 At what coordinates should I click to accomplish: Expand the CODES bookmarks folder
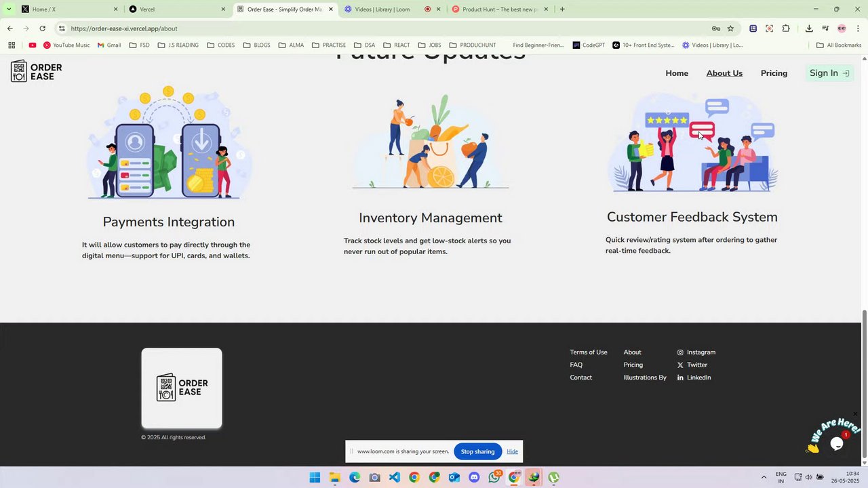(x=221, y=45)
